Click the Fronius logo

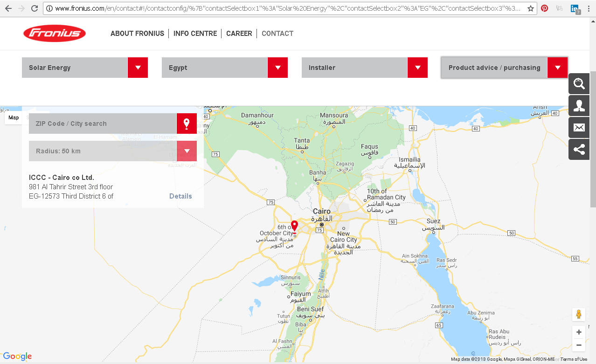click(x=55, y=34)
